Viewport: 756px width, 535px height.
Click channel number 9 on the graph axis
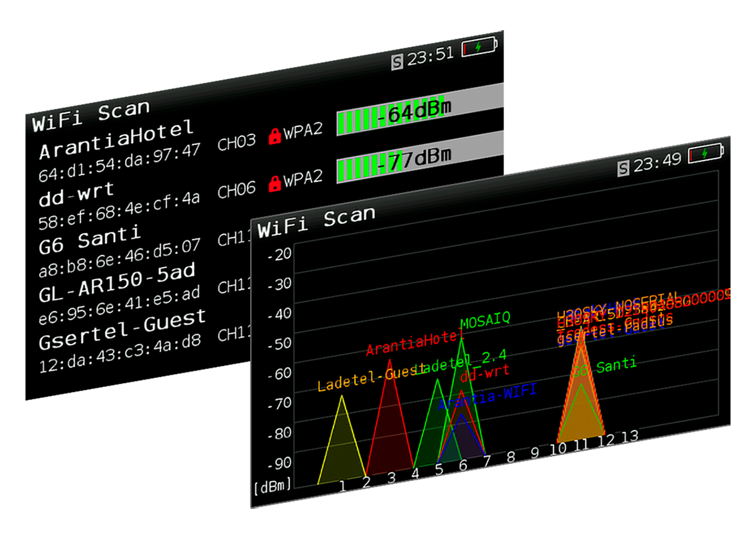535,453
